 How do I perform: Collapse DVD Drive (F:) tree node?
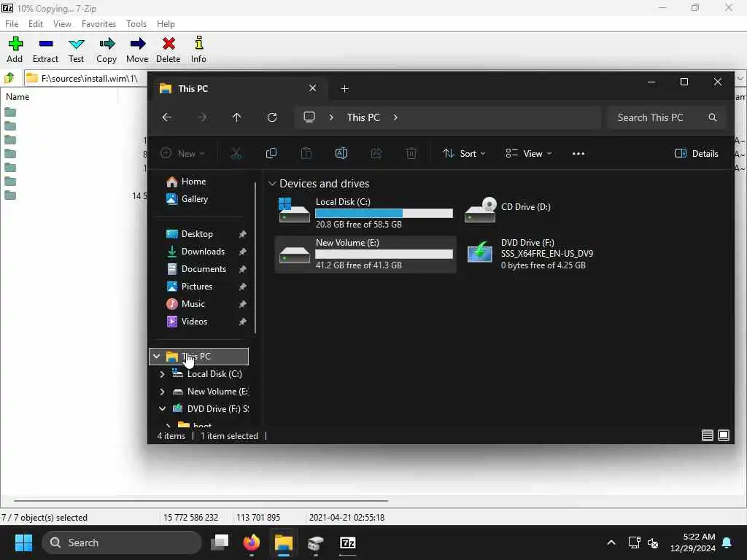(x=163, y=408)
